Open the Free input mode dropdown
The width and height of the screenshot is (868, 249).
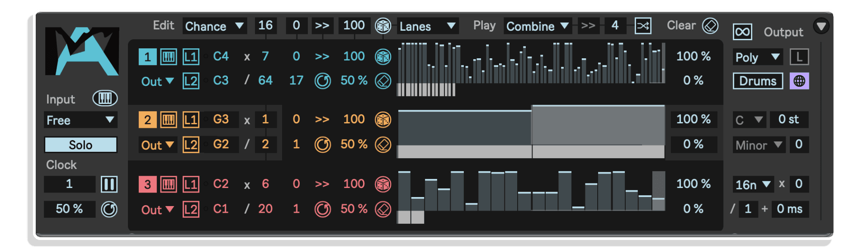[x=80, y=120]
